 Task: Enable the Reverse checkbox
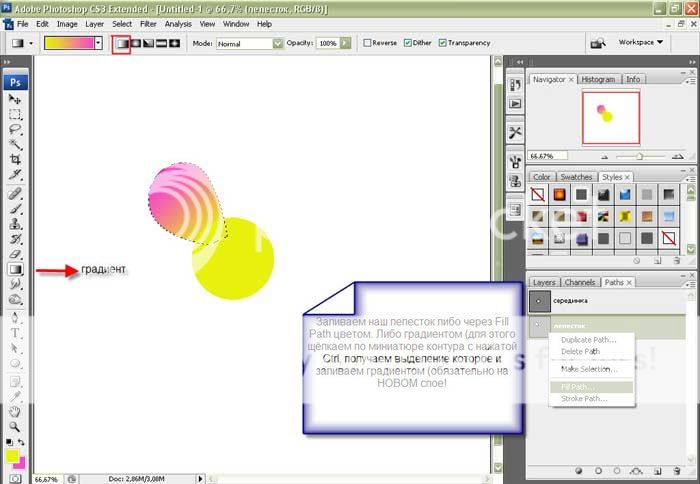368,43
